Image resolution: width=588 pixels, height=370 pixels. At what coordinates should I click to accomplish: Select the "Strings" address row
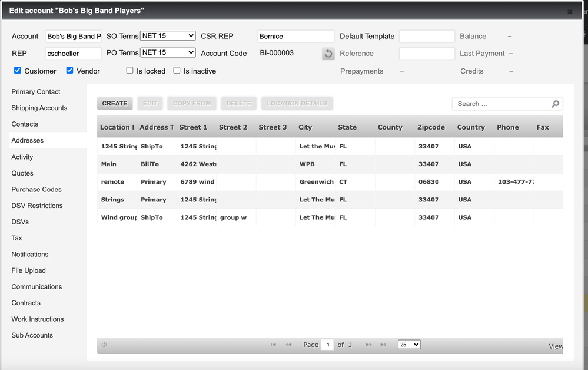tap(330, 200)
